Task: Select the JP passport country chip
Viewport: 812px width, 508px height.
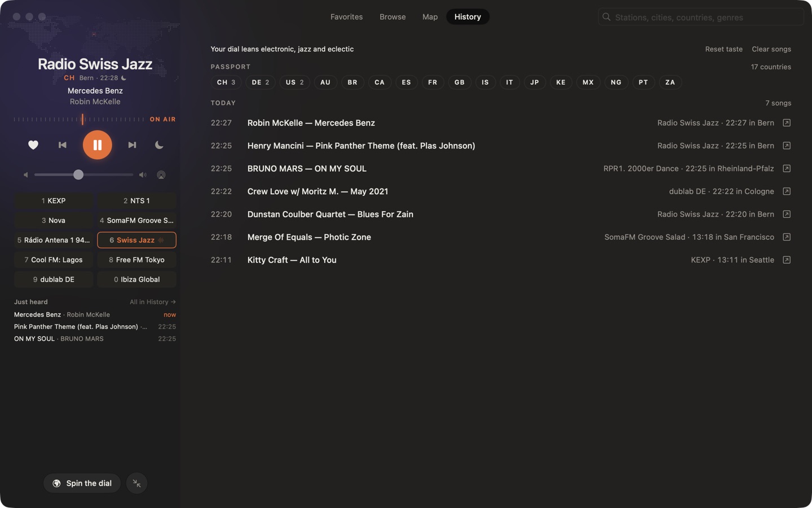Action: [x=535, y=82]
